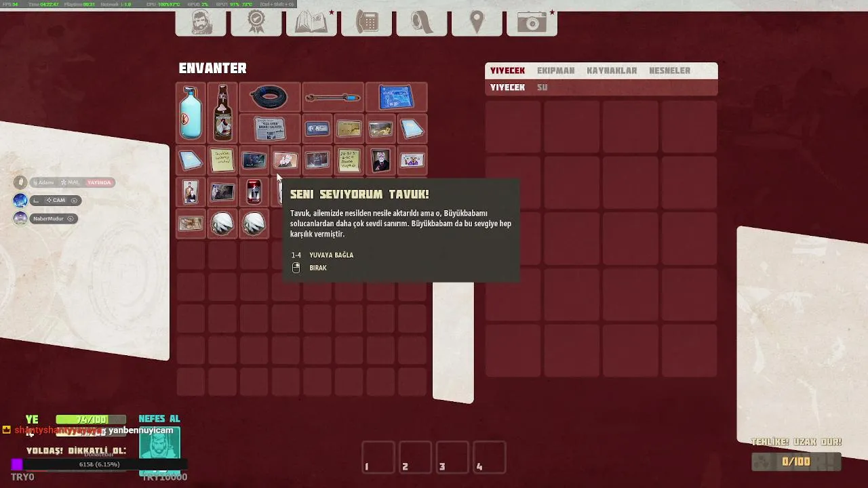Click the danger meter reading 0/100
Screen dimensions: 868x488
coord(796,462)
